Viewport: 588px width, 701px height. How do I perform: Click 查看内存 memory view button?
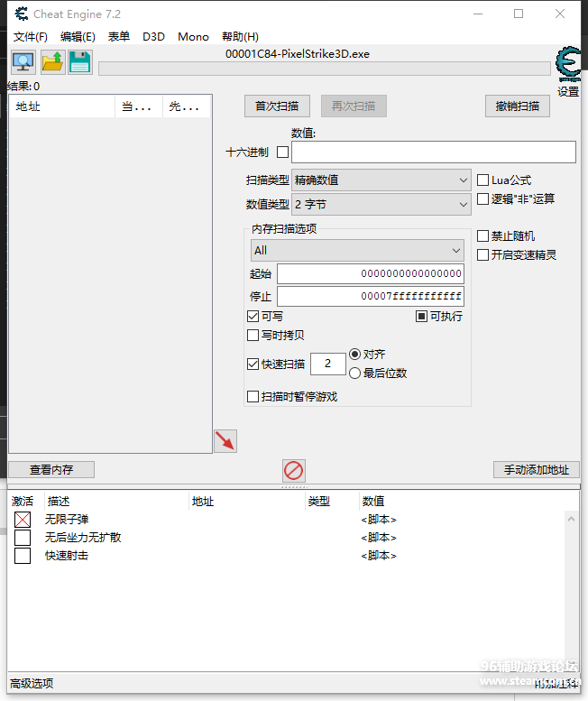(51, 470)
